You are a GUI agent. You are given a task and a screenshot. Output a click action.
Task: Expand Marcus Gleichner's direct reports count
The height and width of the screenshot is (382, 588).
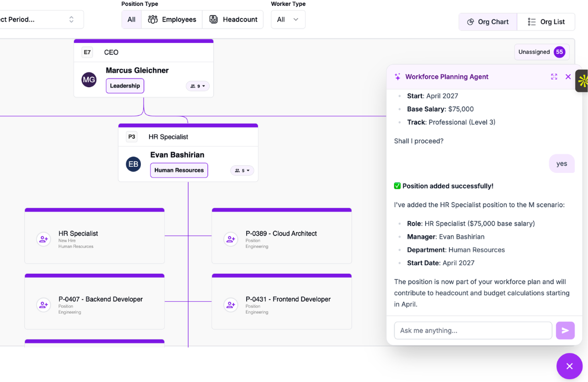pos(198,86)
